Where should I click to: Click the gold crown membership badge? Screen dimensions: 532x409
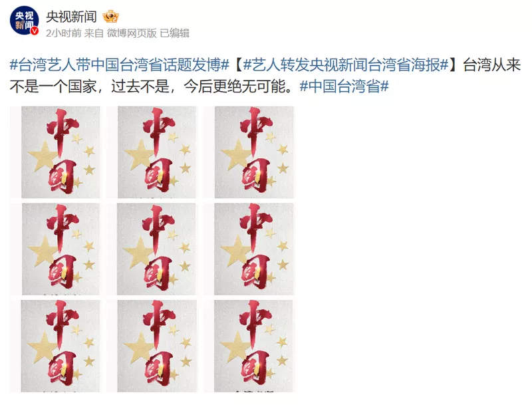(110, 17)
